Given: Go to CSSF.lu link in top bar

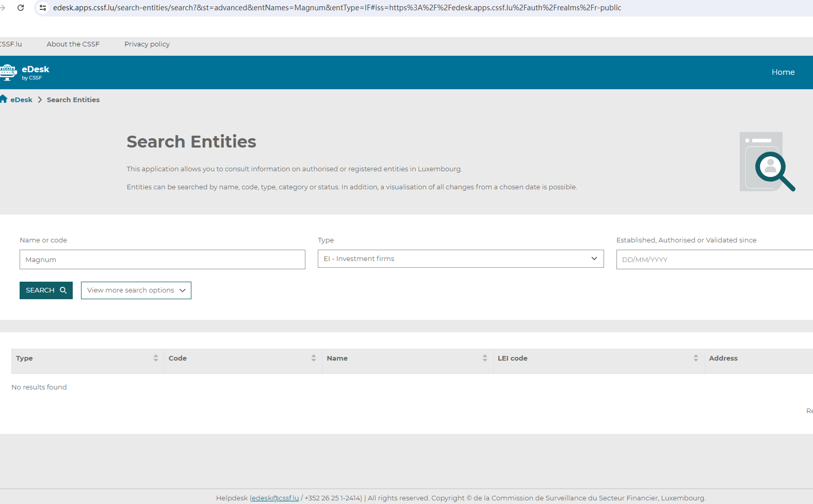Looking at the screenshot, I should coord(11,44).
